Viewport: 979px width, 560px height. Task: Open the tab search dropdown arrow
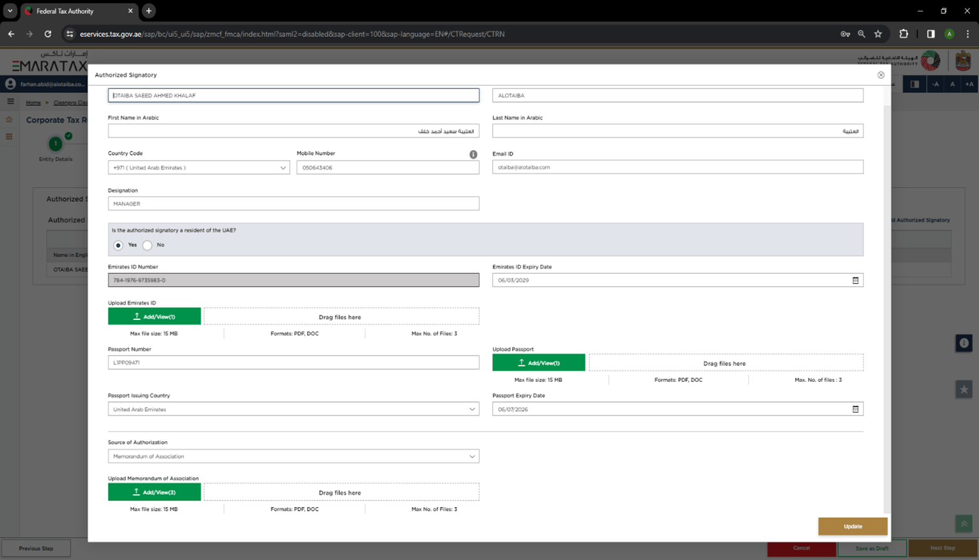[10, 11]
